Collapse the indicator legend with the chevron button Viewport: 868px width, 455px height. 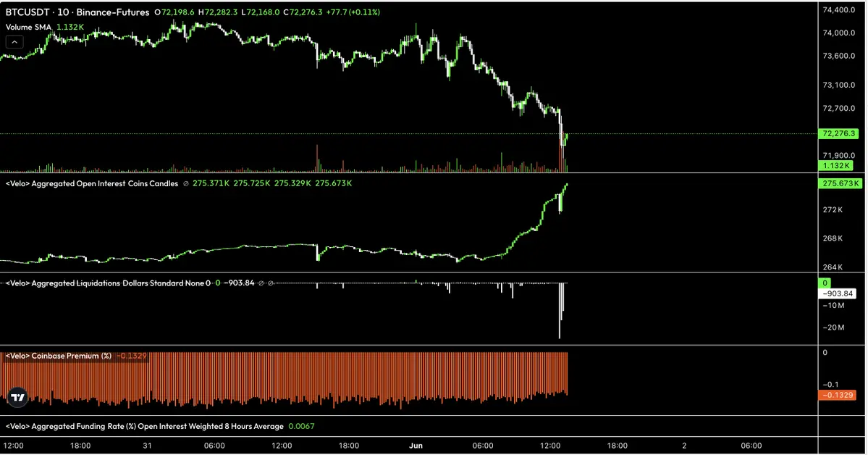pyautogui.click(x=14, y=42)
